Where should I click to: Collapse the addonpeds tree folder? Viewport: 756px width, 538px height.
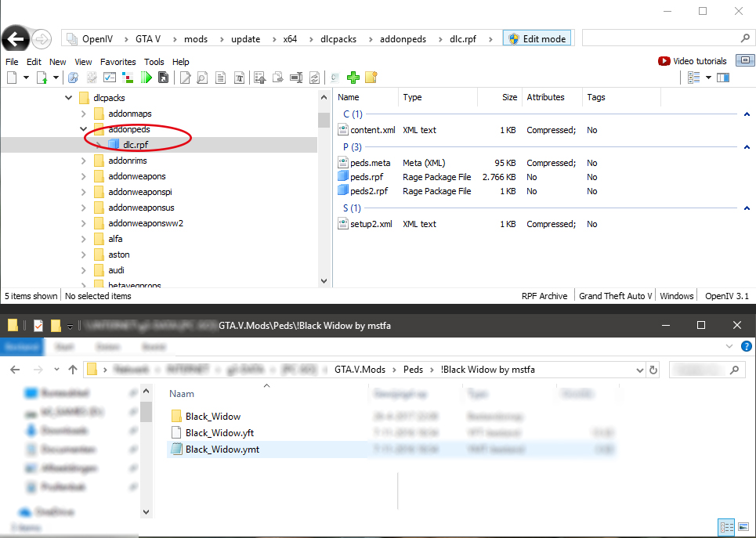coord(83,129)
